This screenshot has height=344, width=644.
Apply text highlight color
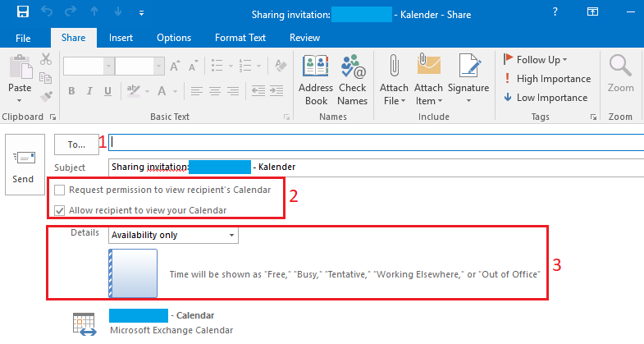click(133, 91)
